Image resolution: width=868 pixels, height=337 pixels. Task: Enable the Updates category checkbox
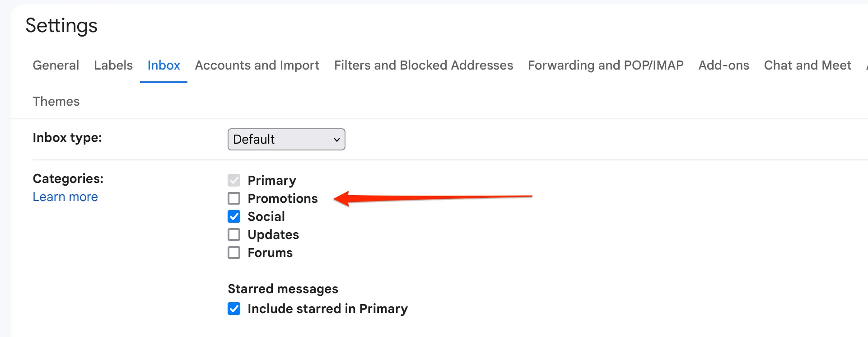tap(234, 234)
